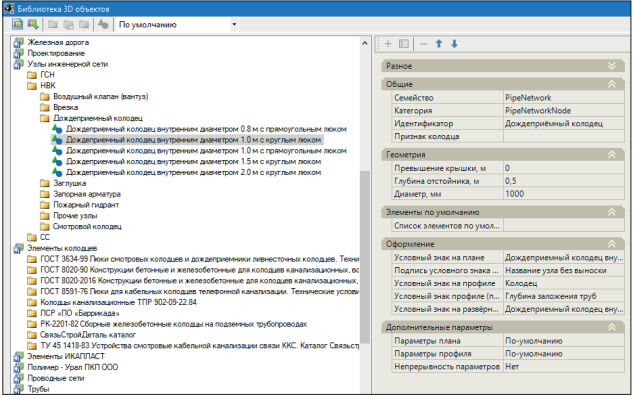Viewport: 635px width, 399px height.
Task: Open the 'Заглушка' folder
Action: [x=69, y=183]
